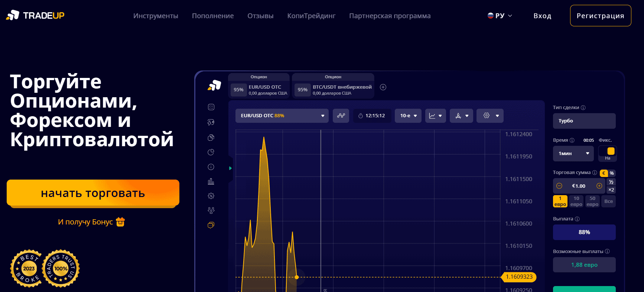Screen dimensions: 644x292
Task: Open the chat icon in trading sidebar
Action: 211,225
